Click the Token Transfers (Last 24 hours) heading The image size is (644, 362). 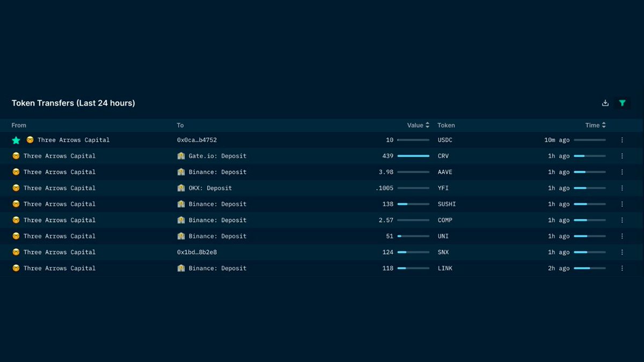[74, 103]
